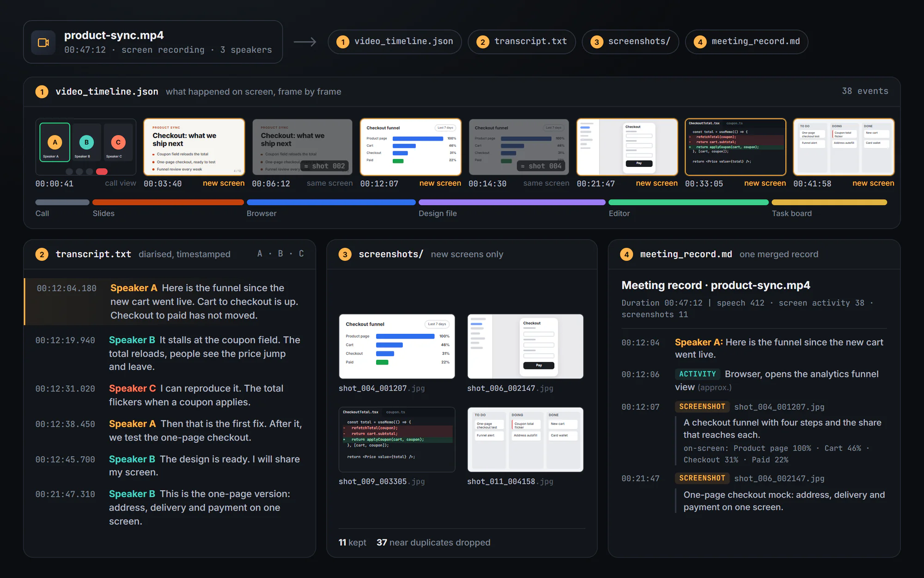Open screenshot shot_004_001207.jpg in screenshots panel

pyautogui.click(x=397, y=346)
